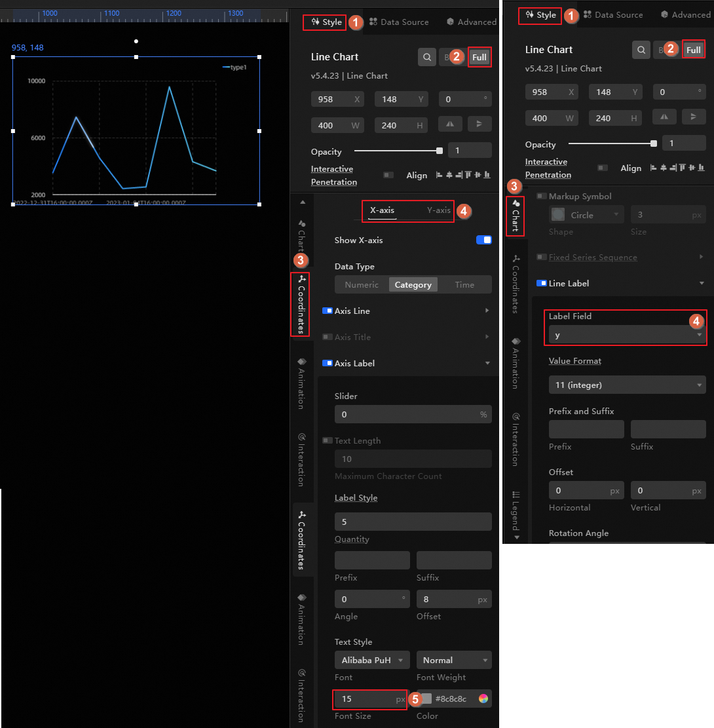
Task: Collapse the Axis Label section arrow
Action: [x=487, y=363]
